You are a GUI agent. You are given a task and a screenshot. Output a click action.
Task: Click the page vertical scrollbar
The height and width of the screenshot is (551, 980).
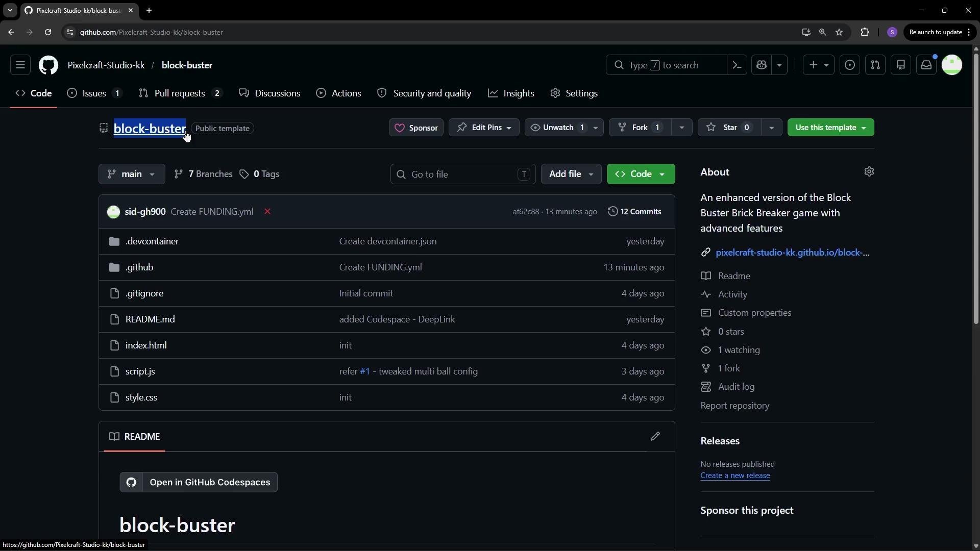point(975,189)
